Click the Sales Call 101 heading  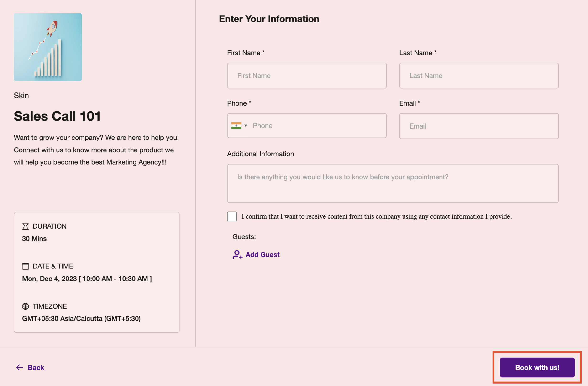tap(57, 116)
